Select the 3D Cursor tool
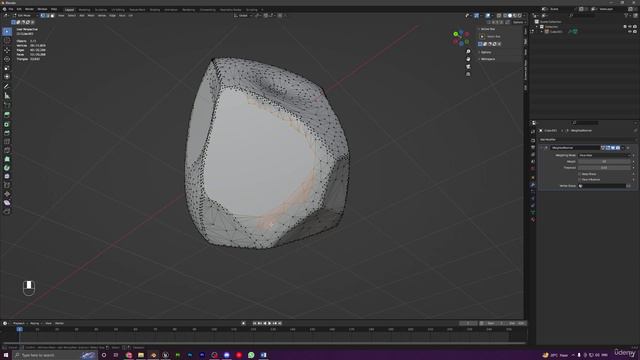This screenshot has width=640, height=360. pos(7,41)
